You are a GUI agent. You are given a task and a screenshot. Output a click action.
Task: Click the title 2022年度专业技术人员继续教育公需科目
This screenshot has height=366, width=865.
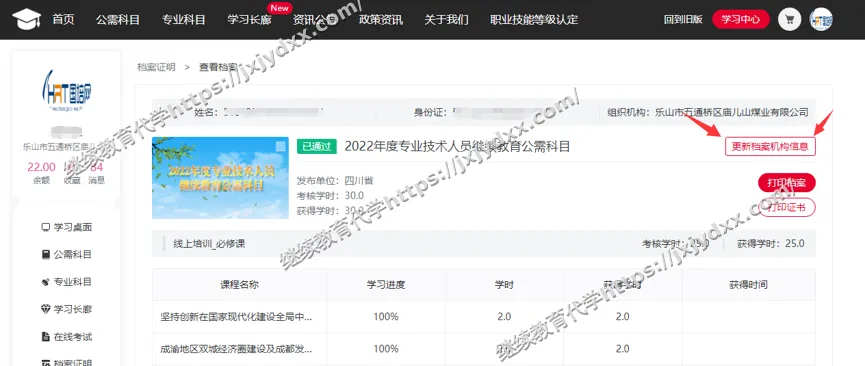coord(457,146)
